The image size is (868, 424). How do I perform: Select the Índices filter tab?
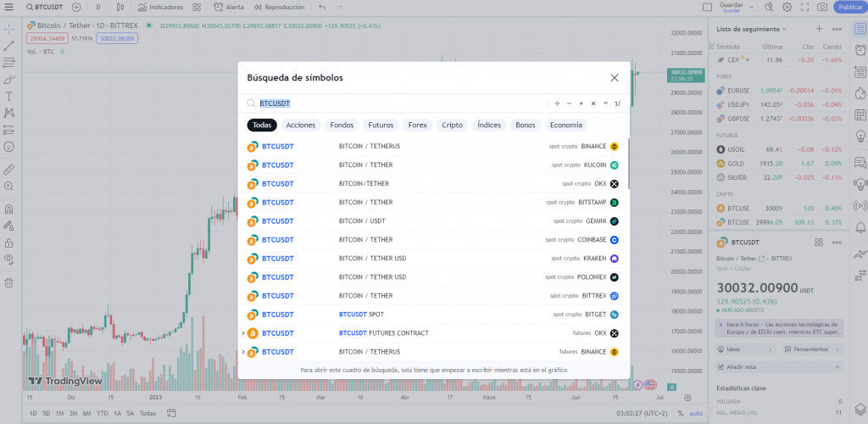click(489, 126)
